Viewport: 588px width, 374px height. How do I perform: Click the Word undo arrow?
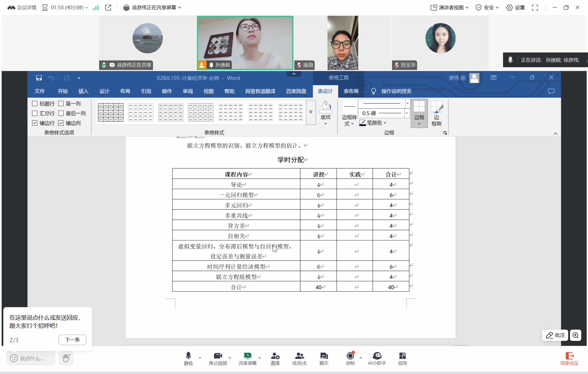[x=51, y=78]
